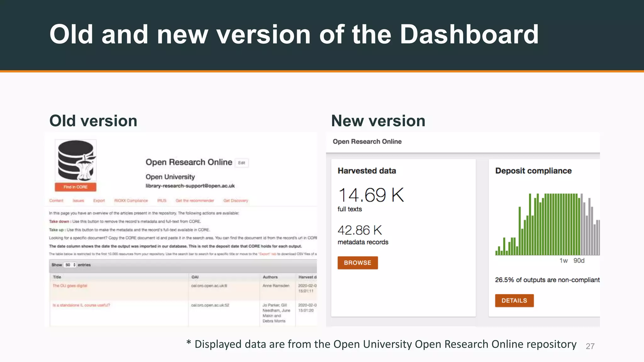Click the Harvested data card title
Image resolution: width=644 pixels, height=362 pixels.
pos(367,171)
